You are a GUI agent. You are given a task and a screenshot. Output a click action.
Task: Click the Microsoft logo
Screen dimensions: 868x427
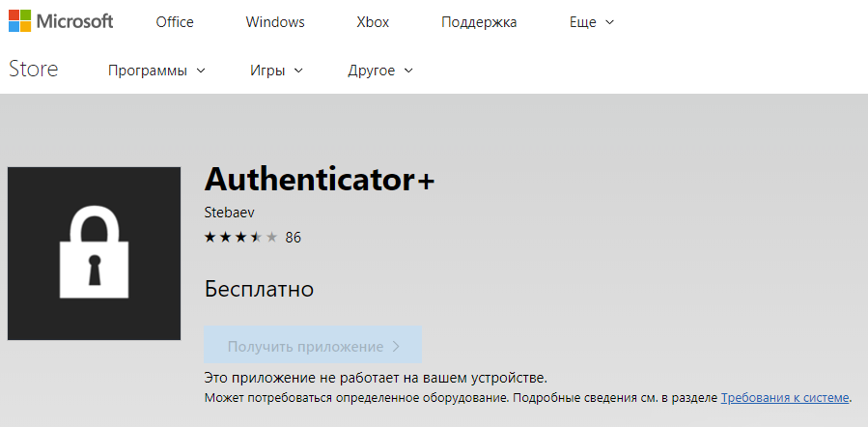pos(61,21)
